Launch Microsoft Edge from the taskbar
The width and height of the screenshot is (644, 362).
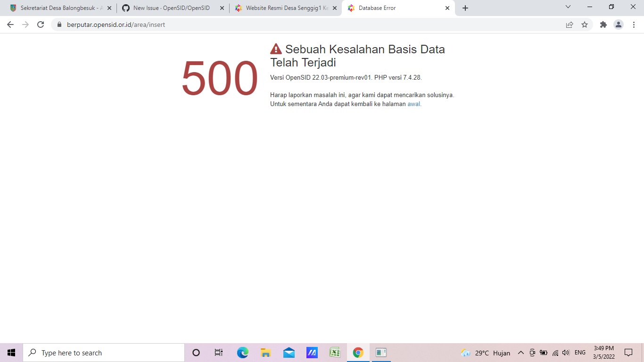pos(242,353)
